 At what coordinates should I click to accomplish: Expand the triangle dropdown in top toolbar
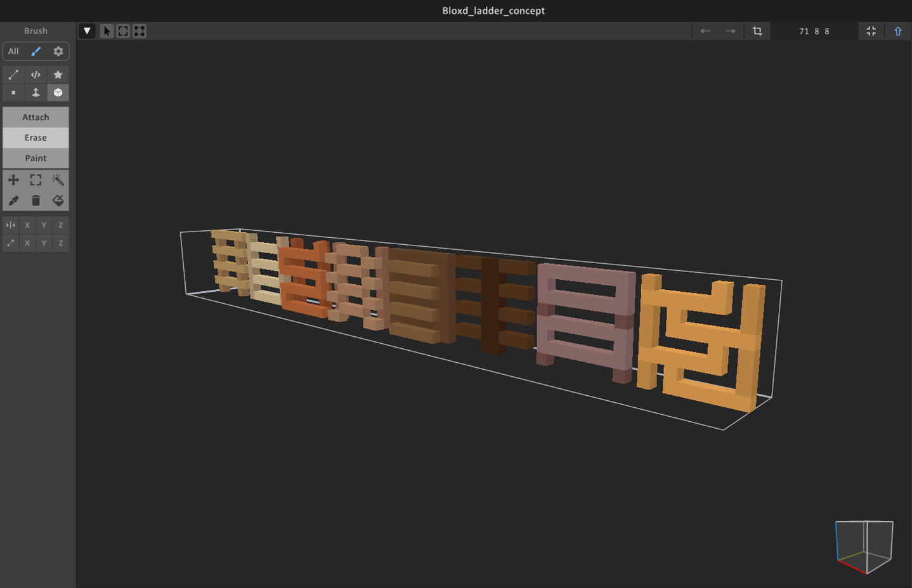pyautogui.click(x=87, y=31)
